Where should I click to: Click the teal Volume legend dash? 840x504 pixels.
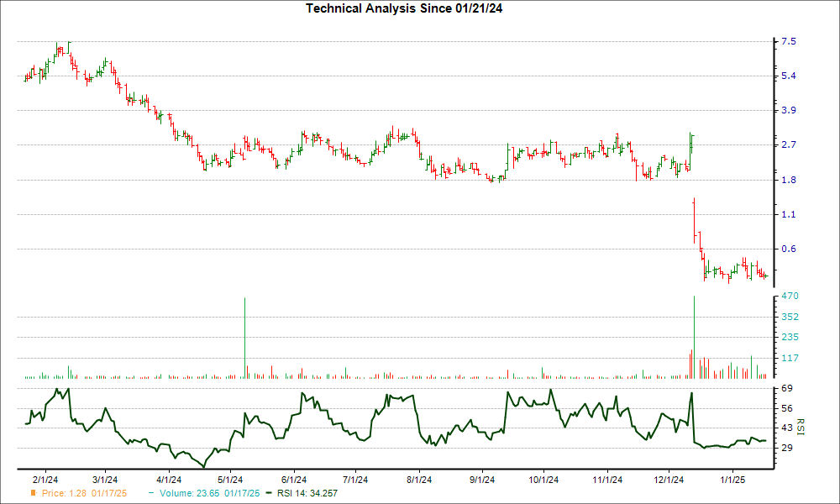pyautogui.click(x=151, y=493)
